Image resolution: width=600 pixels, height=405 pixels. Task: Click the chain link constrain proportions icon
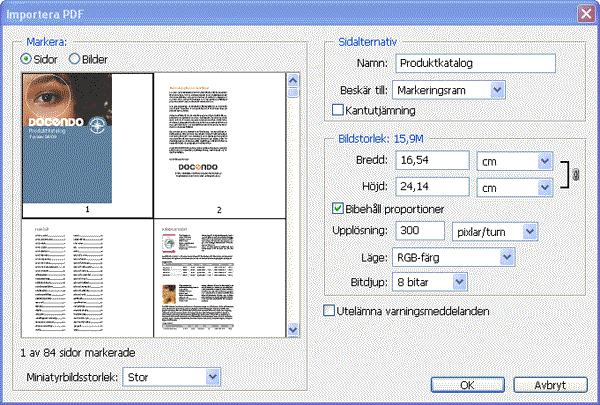571,174
